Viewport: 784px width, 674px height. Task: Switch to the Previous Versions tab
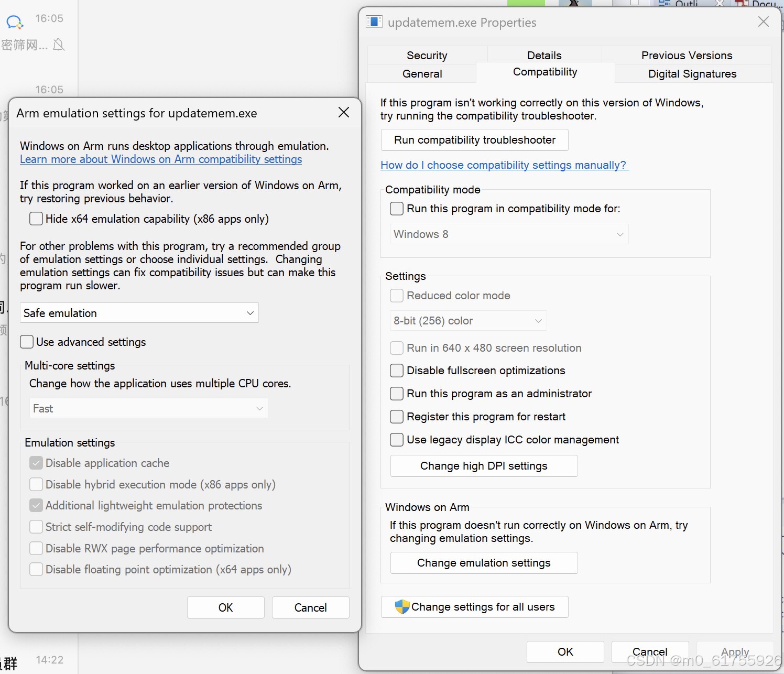[687, 55]
